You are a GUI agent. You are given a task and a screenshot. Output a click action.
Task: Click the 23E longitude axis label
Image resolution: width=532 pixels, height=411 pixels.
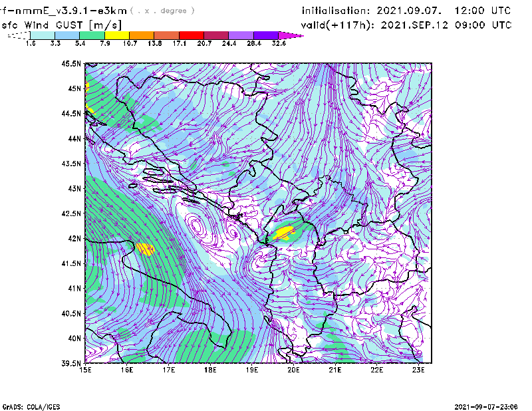[x=419, y=370]
